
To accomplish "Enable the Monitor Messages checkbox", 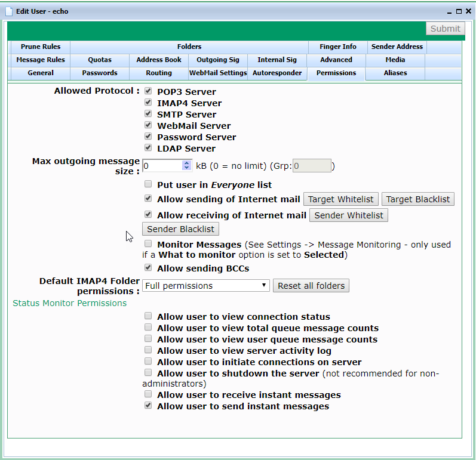I will click(148, 243).
